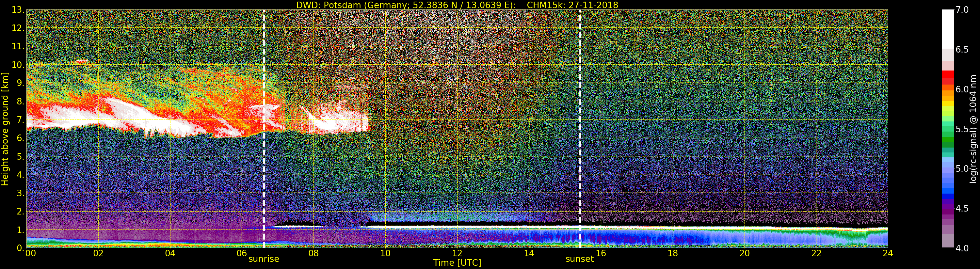The image size is (980, 269).
Task: Click the height axis tick label '3.'
Action: 20,193
